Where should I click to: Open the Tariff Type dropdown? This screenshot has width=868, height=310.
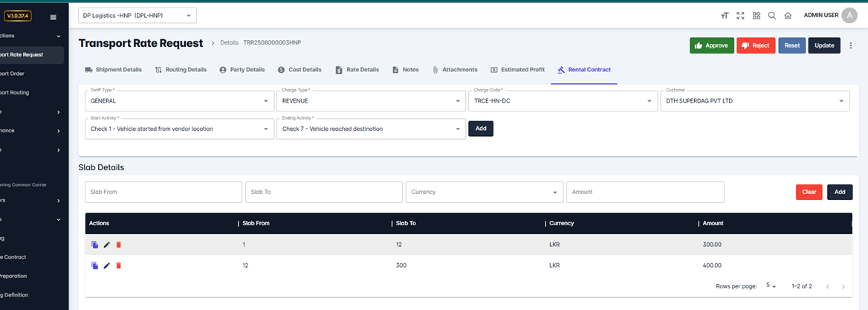coord(179,101)
